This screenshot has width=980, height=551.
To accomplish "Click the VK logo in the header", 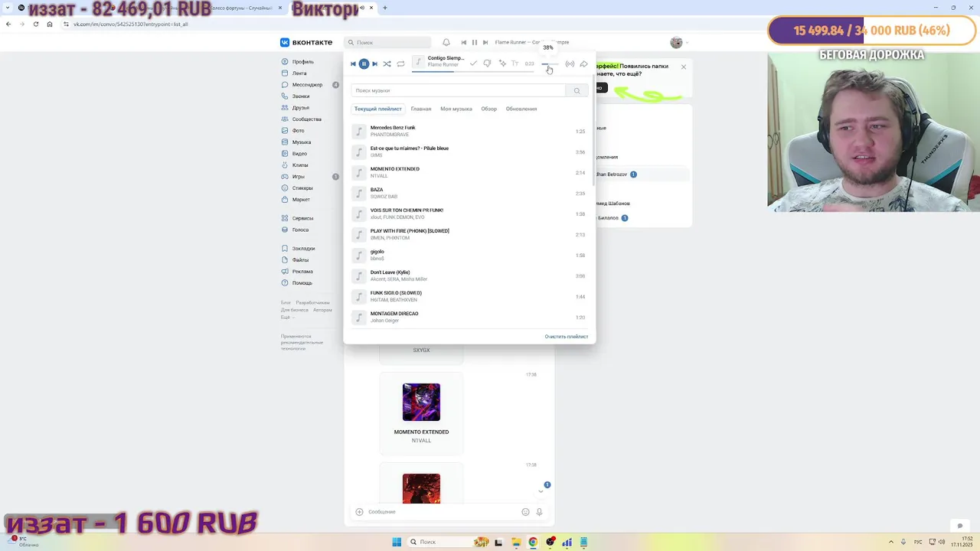I will point(306,42).
